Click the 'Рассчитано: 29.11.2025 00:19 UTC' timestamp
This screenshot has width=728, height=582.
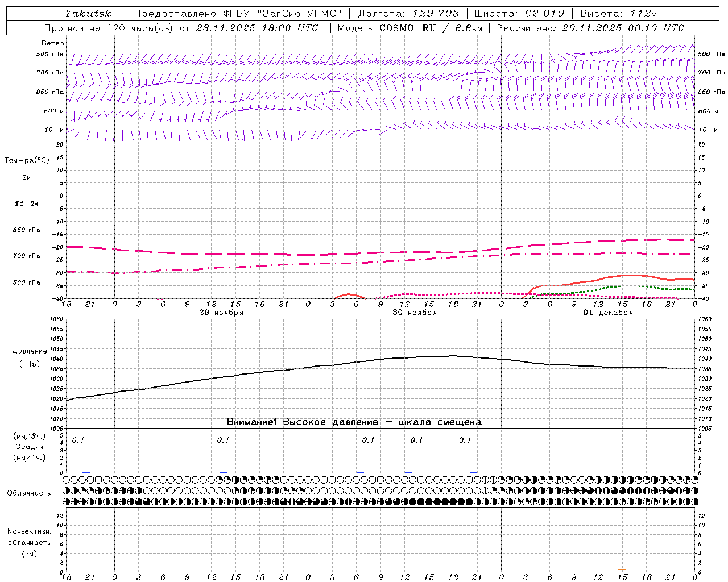590,28
